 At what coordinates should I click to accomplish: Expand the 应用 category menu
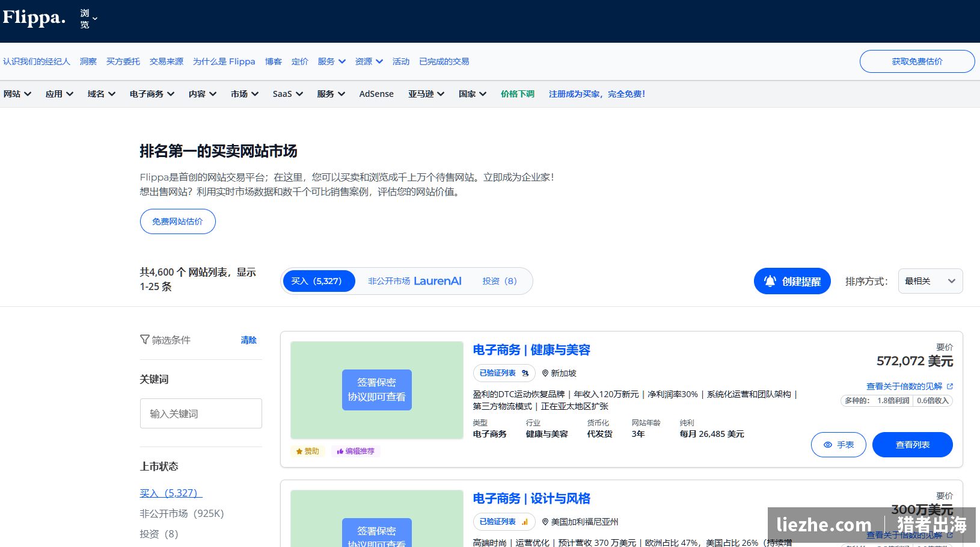click(60, 94)
